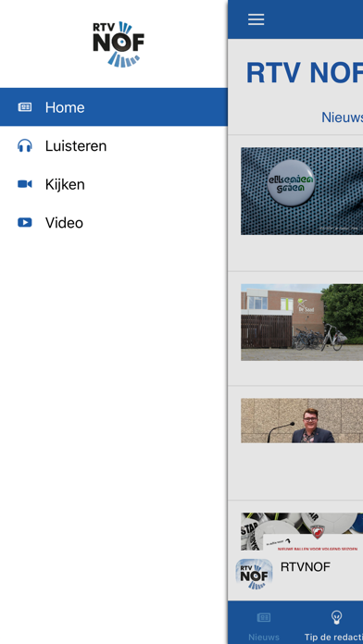Open the De Saad building article thumbnail

point(302,322)
